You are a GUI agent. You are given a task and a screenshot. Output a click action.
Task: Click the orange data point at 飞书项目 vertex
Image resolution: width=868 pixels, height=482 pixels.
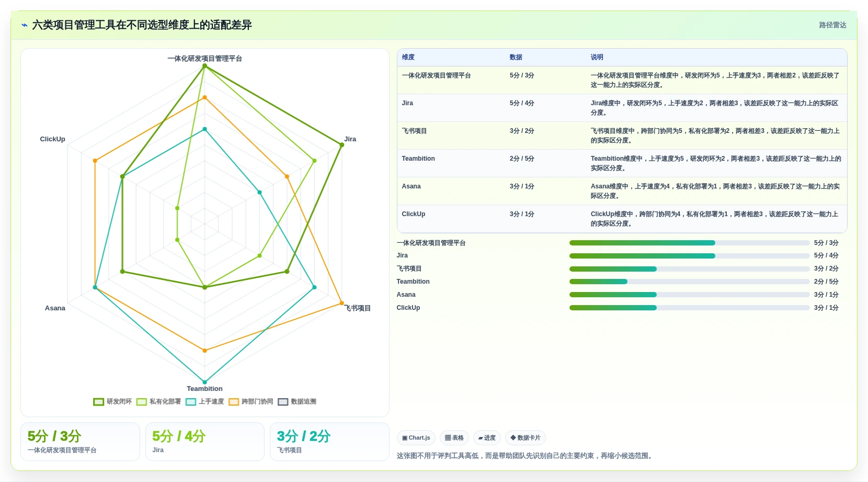coord(342,303)
